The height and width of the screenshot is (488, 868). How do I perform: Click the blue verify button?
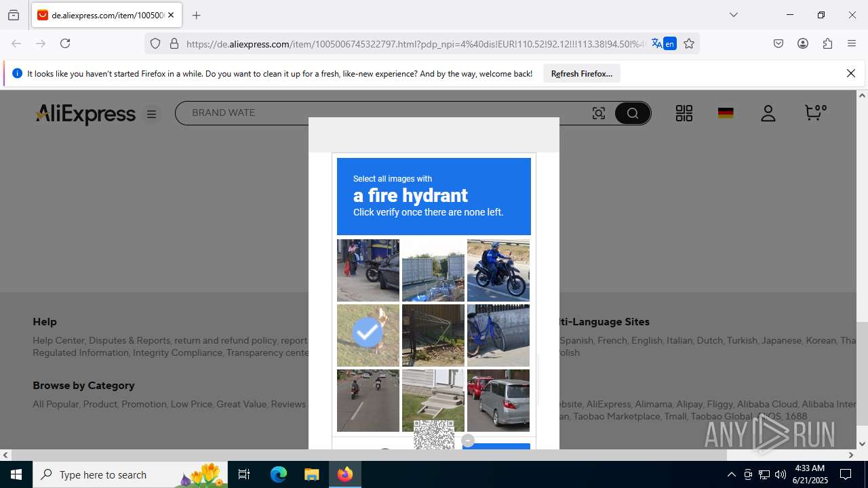pyautogui.click(x=496, y=446)
